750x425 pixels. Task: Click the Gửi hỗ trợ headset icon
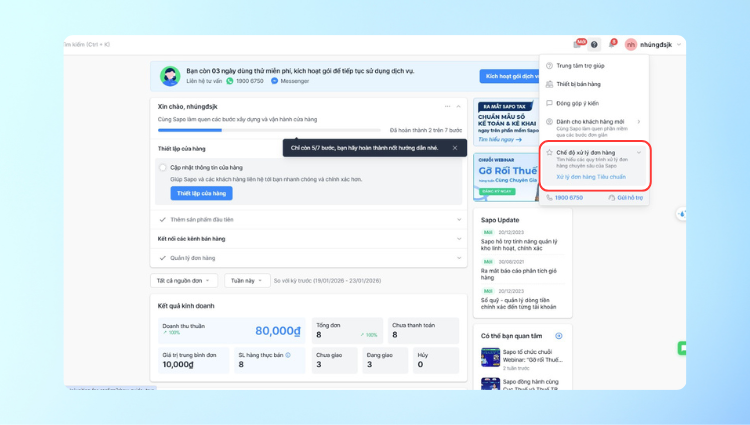(612, 197)
